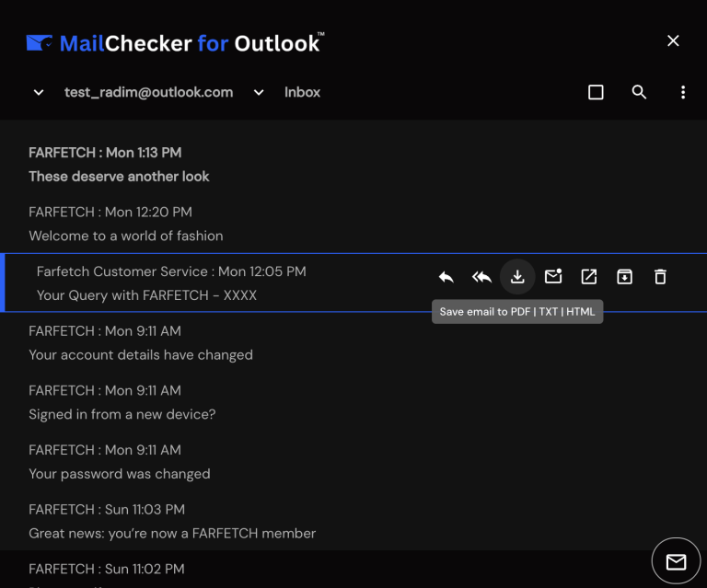Archive the Farfetch Customer Service email

pyautogui.click(x=624, y=277)
